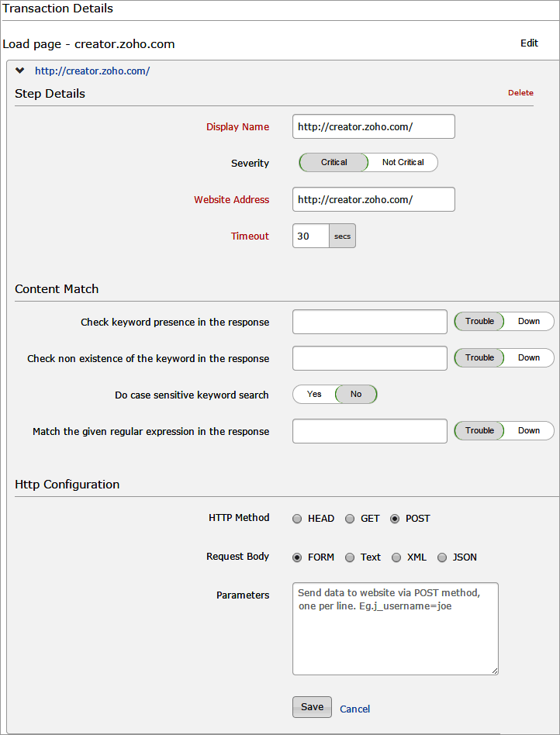This screenshot has height=735, width=560.
Task: Select the GET HTTP method
Action: coord(350,519)
